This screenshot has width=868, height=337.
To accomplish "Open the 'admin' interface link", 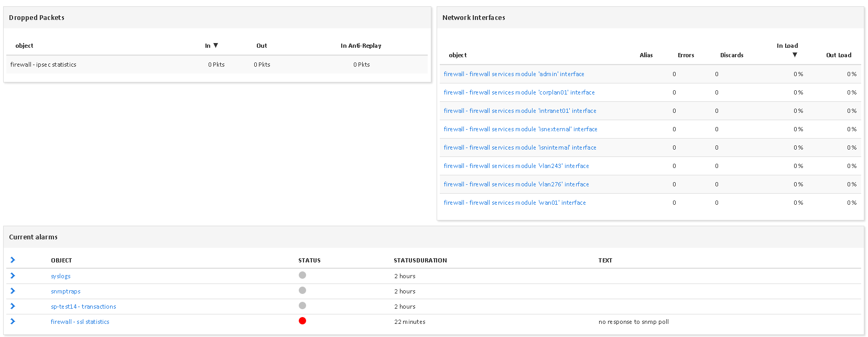I will coord(514,74).
